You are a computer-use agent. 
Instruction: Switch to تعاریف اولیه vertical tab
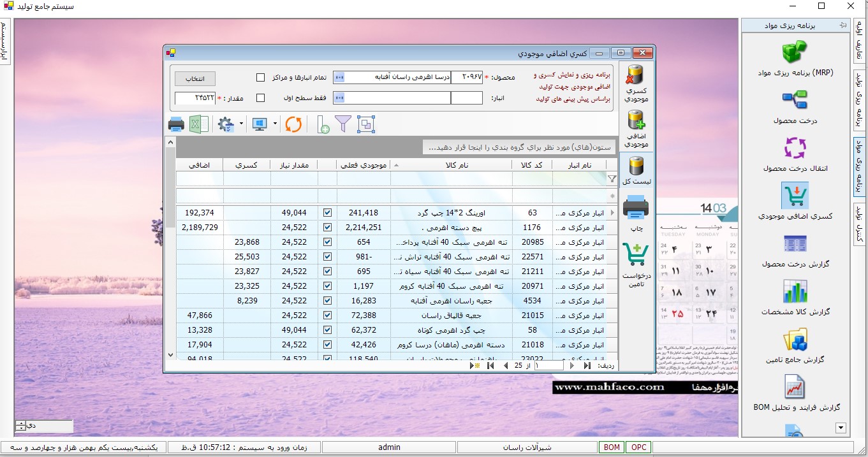pyautogui.click(x=859, y=50)
